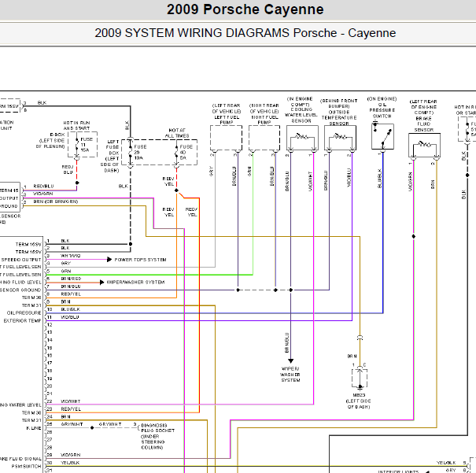Screen dimensions: 476x473
Task: Click the "YEL/BLK" wire label at pin 30
Action: click(70, 462)
